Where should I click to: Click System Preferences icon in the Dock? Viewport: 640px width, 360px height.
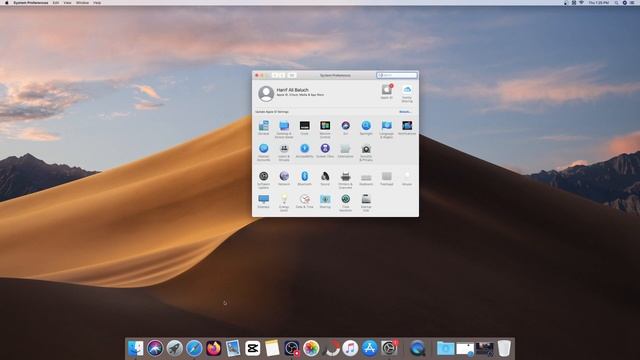point(389,348)
